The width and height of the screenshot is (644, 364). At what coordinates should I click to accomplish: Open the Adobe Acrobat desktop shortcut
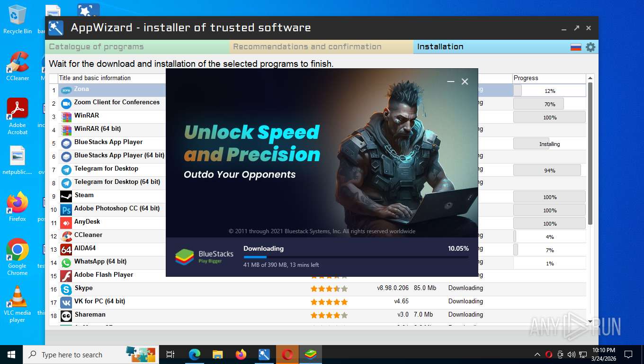(x=18, y=117)
